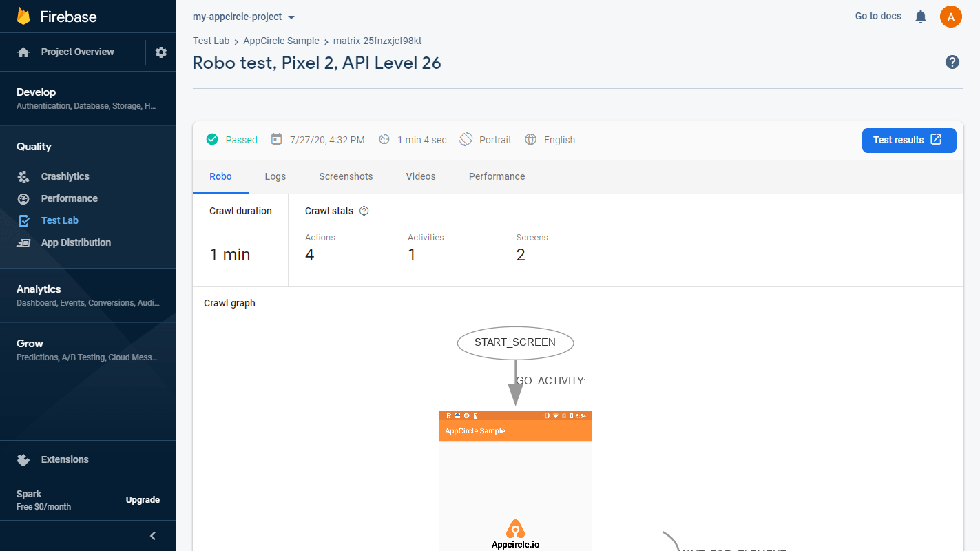Click the Actions count 4
This screenshot has height=551, width=980.
coord(309,255)
